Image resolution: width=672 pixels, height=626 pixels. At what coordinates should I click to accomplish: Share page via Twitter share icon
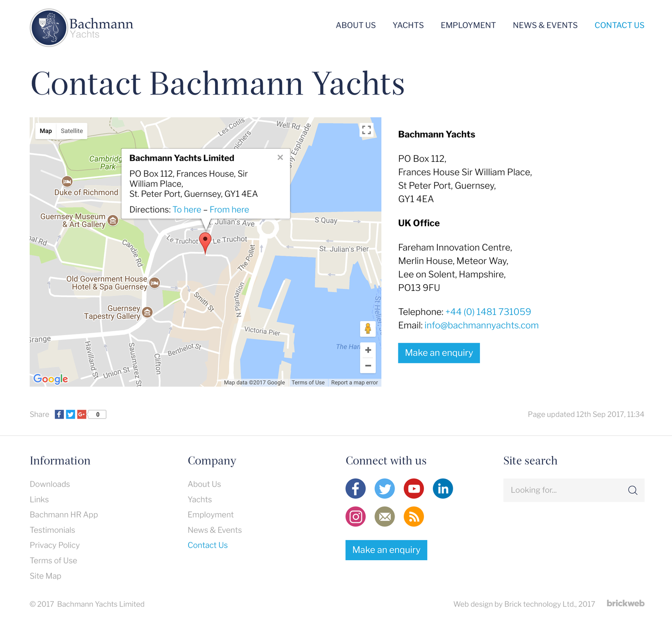[x=71, y=414]
